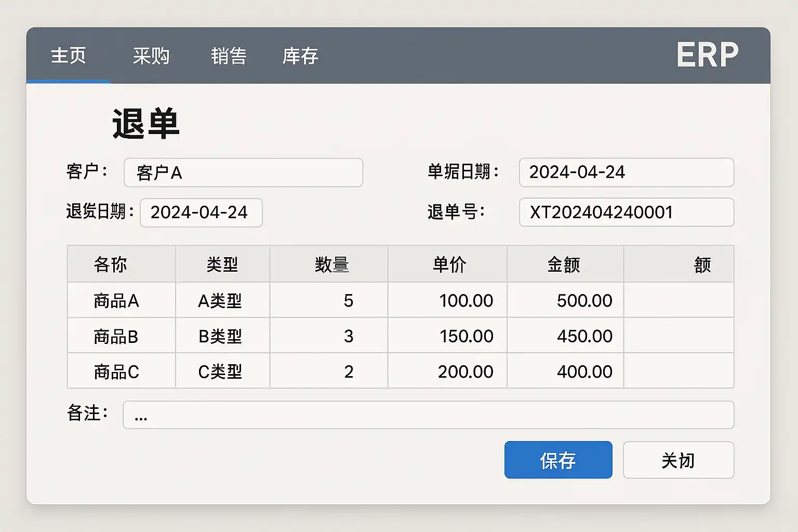Select the 类型 column header
Image resolution: width=798 pixels, height=532 pixels.
[222, 264]
